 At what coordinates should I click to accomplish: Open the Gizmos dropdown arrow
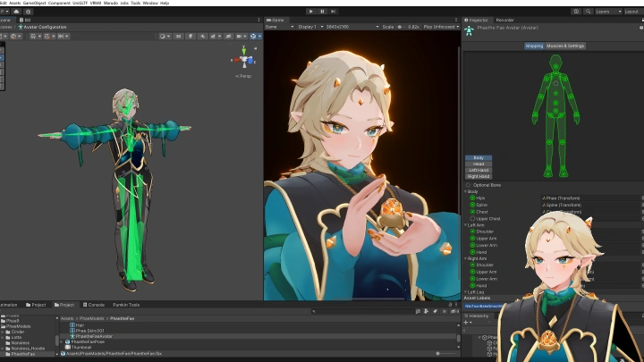(x=259, y=36)
